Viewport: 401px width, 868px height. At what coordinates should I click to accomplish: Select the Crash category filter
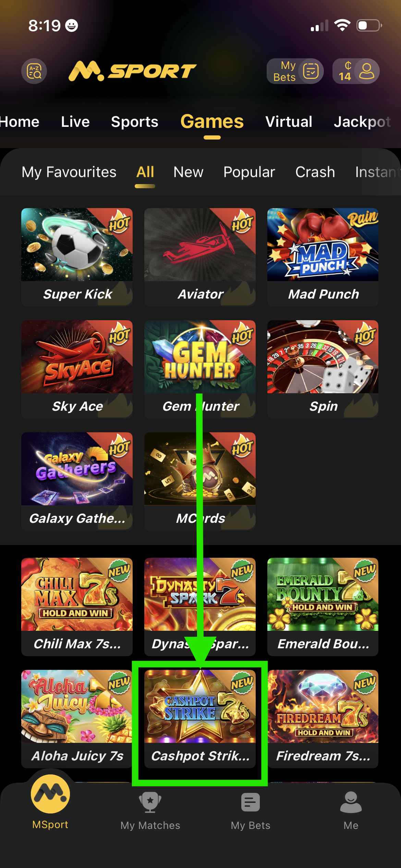(315, 172)
